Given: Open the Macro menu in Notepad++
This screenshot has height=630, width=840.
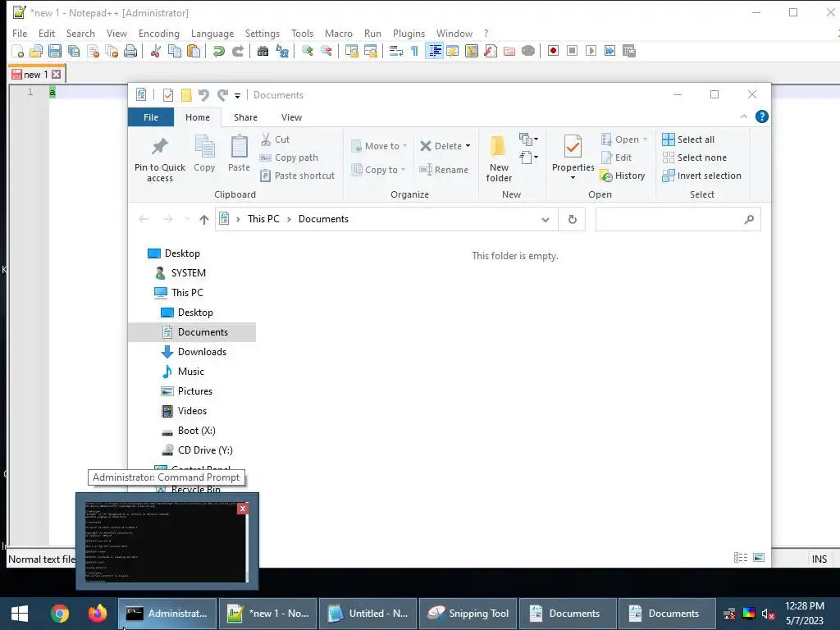Looking at the screenshot, I should 338,33.
